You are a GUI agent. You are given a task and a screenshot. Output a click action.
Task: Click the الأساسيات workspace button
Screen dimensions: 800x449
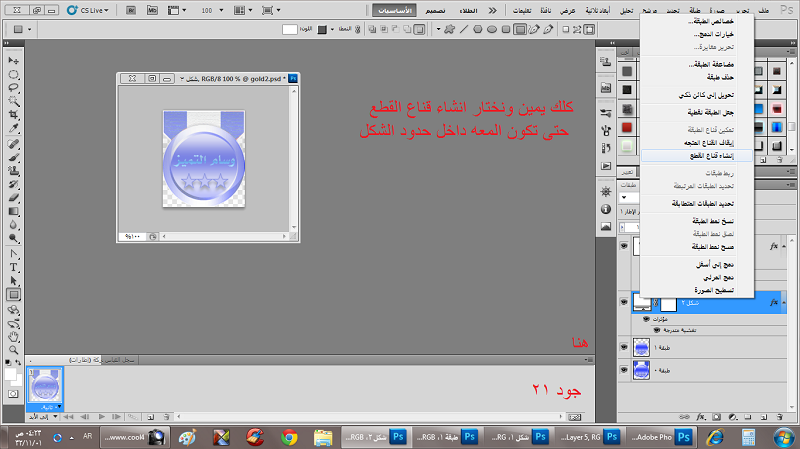click(392, 10)
